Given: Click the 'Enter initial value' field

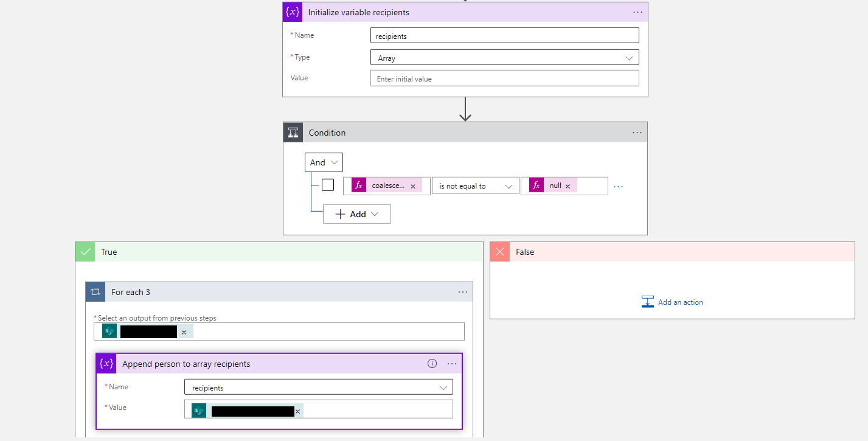Looking at the screenshot, I should pyautogui.click(x=504, y=78).
